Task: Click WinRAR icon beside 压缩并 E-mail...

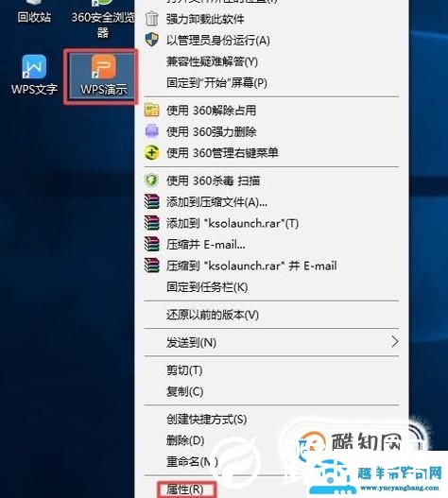Action: (151, 244)
